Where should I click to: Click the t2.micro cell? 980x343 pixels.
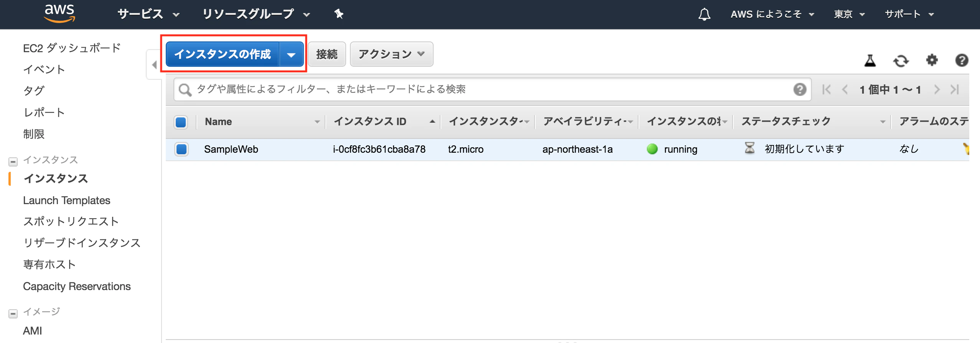pos(465,149)
